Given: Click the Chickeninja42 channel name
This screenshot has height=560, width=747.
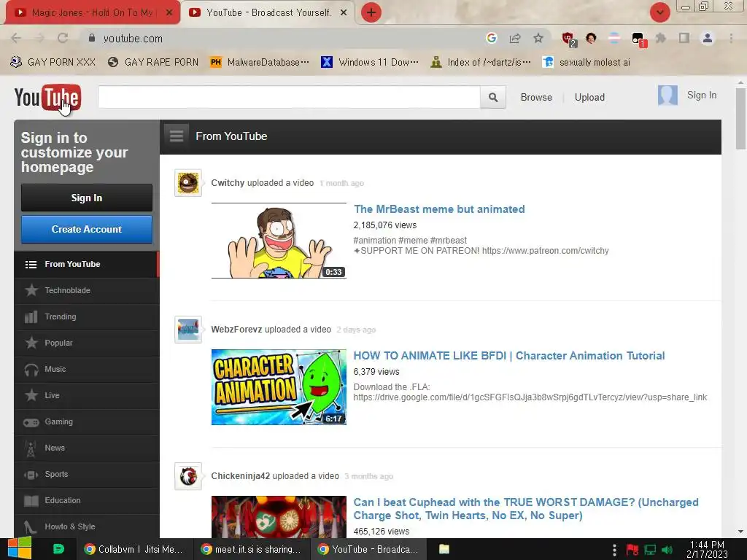Looking at the screenshot, I should pos(241,476).
